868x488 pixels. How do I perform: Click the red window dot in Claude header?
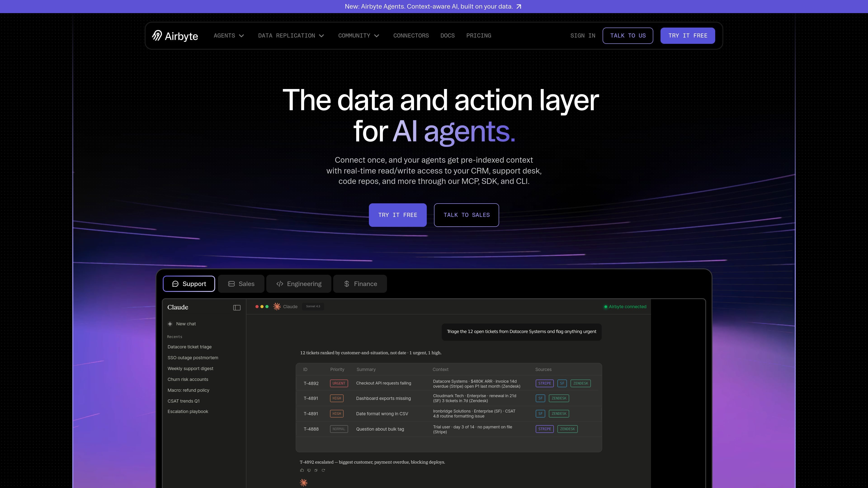[257, 307]
